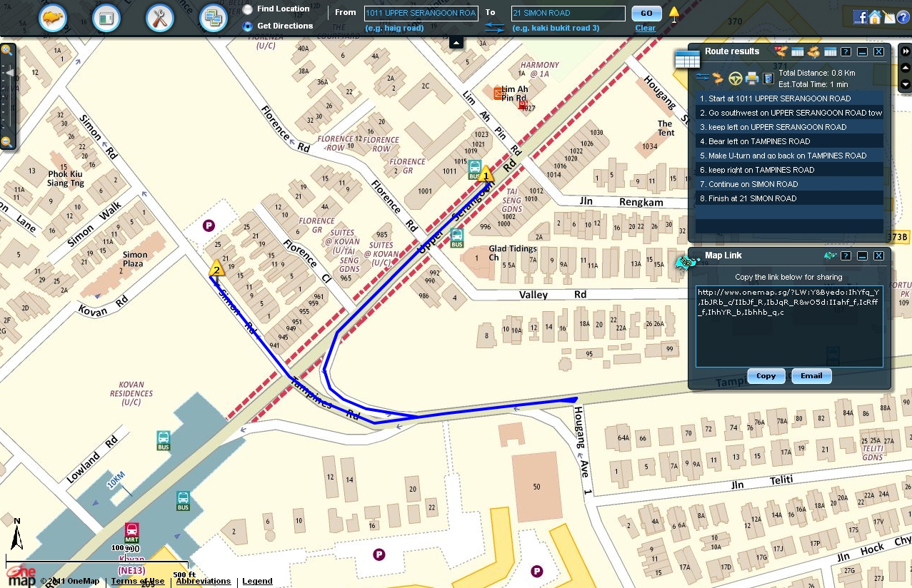
Task: Open the Singapore map home icon
Action: tap(52, 16)
